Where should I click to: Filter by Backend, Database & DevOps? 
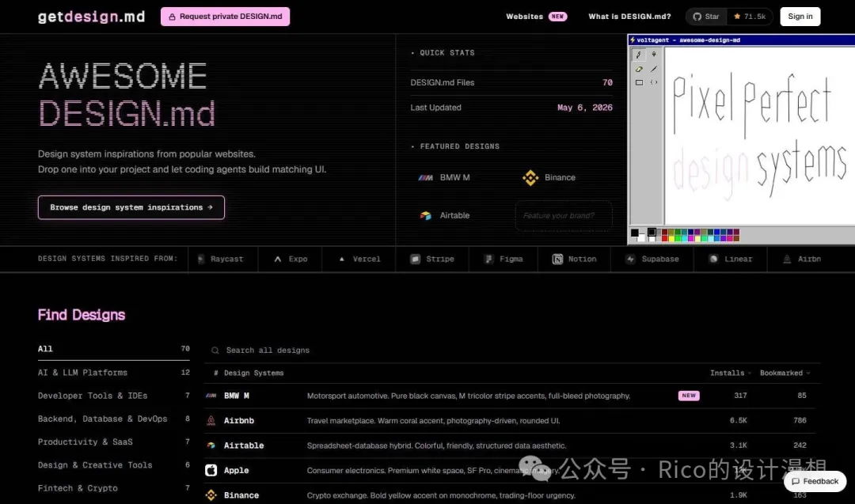click(x=113, y=419)
